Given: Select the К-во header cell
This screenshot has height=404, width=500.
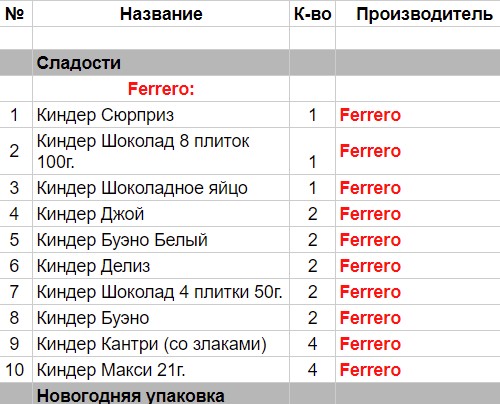Looking at the screenshot, I should (x=312, y=13).
